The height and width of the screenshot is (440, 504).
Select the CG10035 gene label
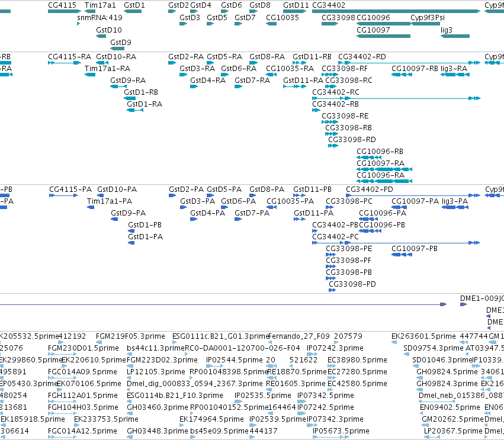[x=283, y=17]
